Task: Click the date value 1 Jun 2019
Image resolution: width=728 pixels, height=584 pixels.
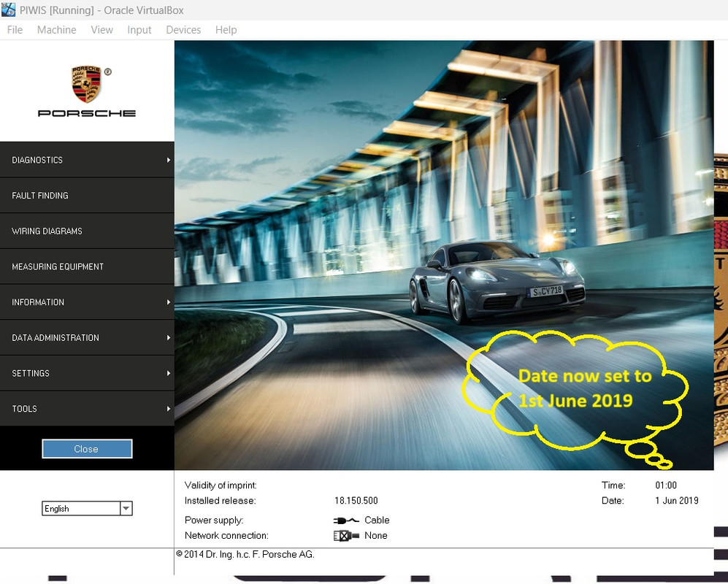Action: click(x=676, y=501)
